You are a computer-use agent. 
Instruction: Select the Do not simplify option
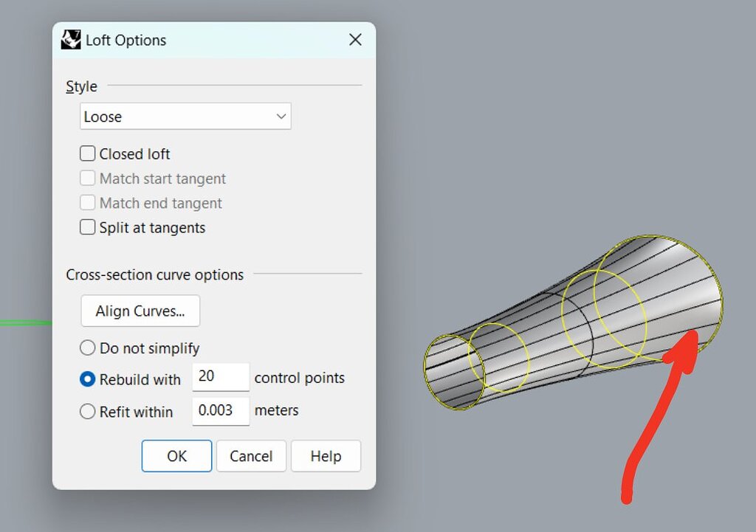click(x=87, y=348)
